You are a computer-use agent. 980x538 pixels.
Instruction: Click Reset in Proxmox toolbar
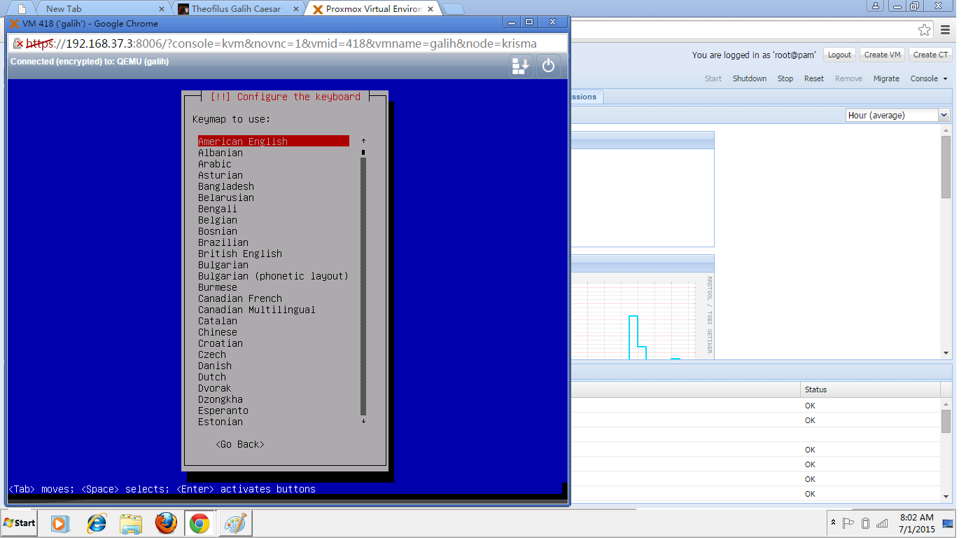pyautogui.click(x=814, y=78)
